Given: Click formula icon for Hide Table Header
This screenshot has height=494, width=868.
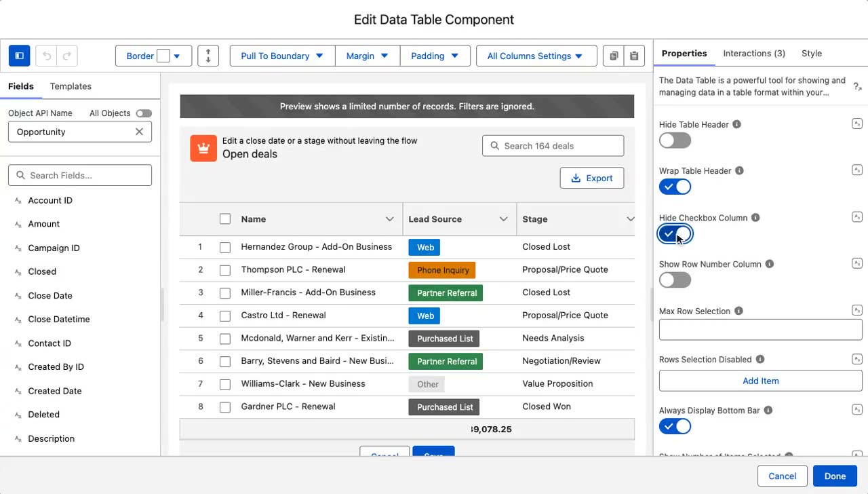Looking at the screenshot, I should pyautogui.click(x=857, y=123).
